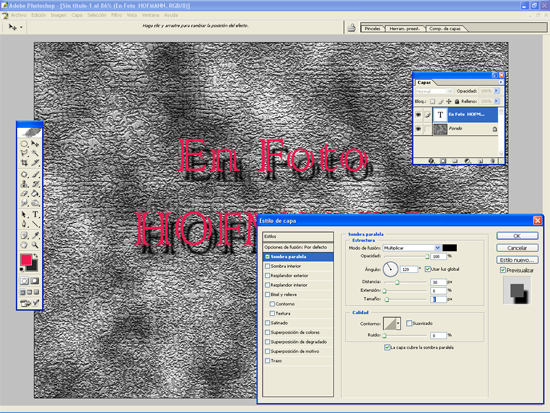Select the Clone Stamp tool
The height and width of the screenshot is (413, 550).
tap(24, 184)
